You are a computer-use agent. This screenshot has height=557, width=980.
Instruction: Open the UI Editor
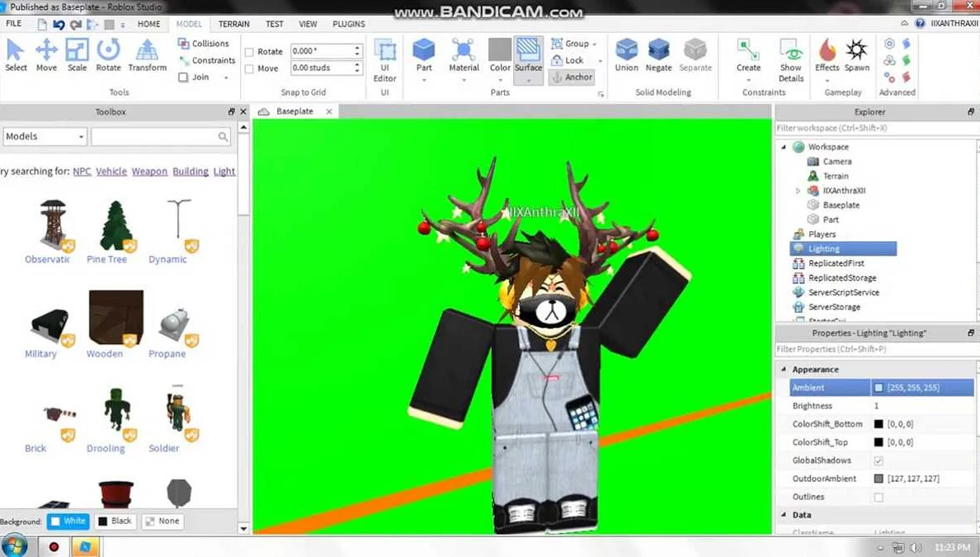pyautogui.click(x=385, y=60)
